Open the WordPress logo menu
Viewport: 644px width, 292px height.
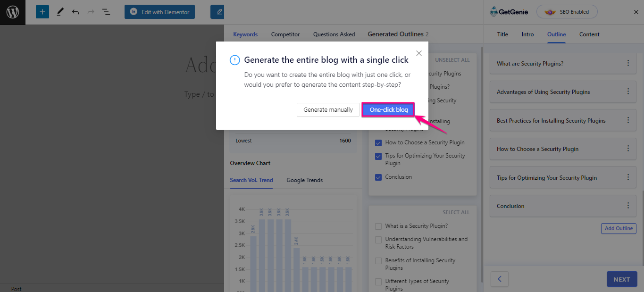coord(12,12)
